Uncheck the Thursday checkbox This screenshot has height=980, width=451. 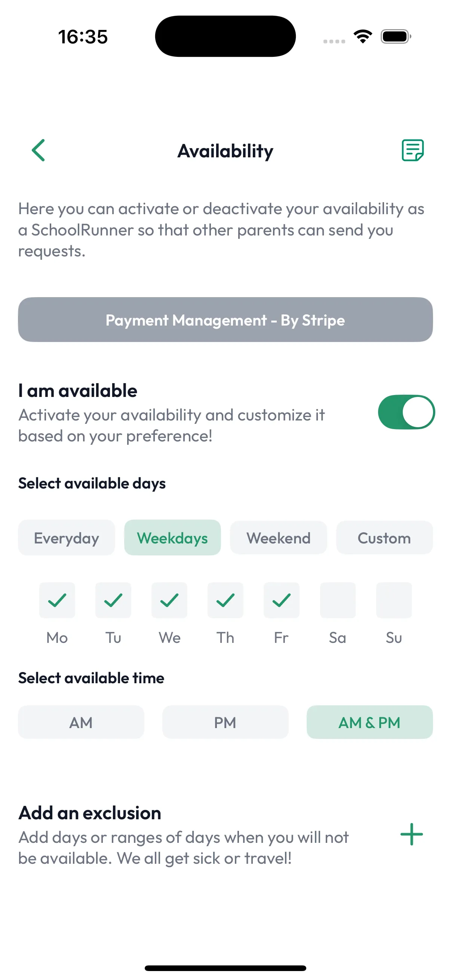(x=225, y=600)
